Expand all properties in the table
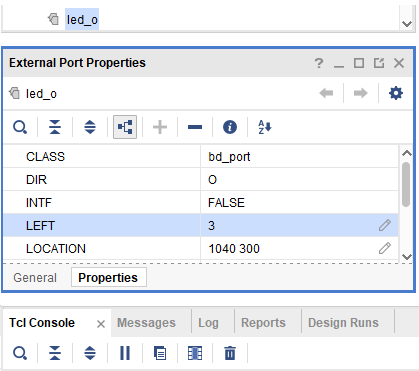The height and width of the screenshot is (371, 419). 90,127
